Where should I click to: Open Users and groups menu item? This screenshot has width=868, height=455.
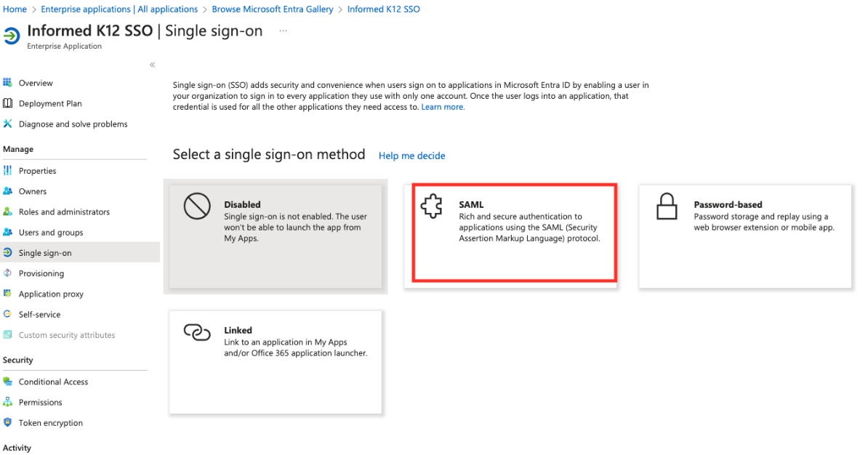click(x=51, y=233)
